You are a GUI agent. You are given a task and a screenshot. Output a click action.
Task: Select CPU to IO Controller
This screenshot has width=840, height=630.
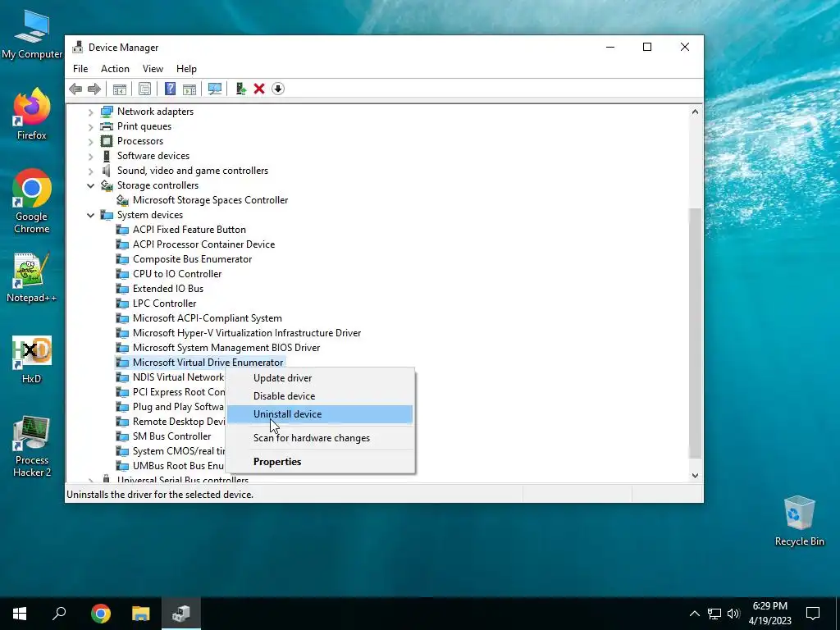[177, 274]
